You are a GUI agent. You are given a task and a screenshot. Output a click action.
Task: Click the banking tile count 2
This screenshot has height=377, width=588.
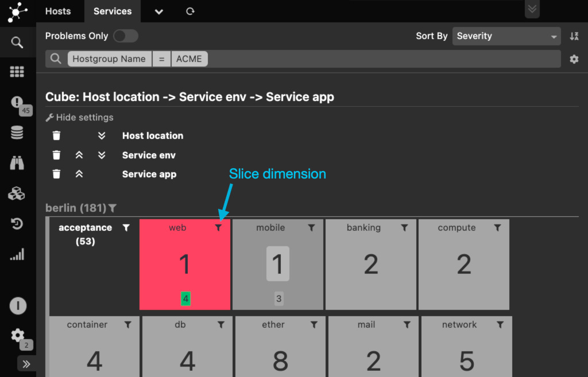pos(371,264)
